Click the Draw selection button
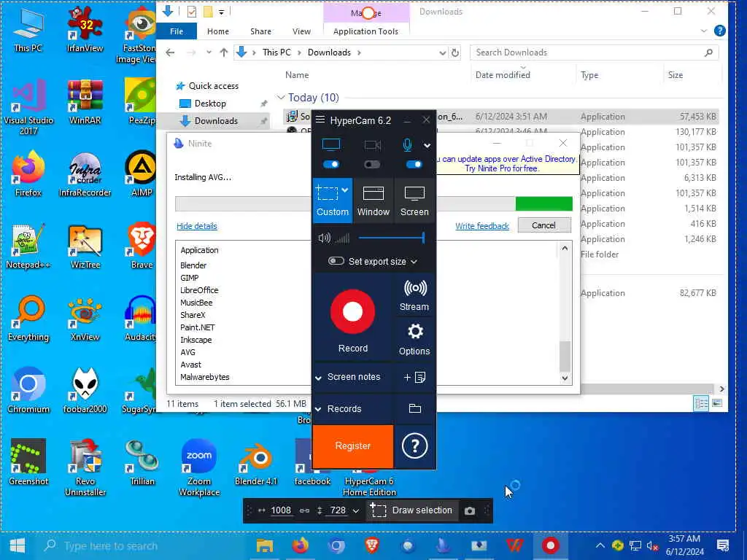747x560 pixels. 411,510
